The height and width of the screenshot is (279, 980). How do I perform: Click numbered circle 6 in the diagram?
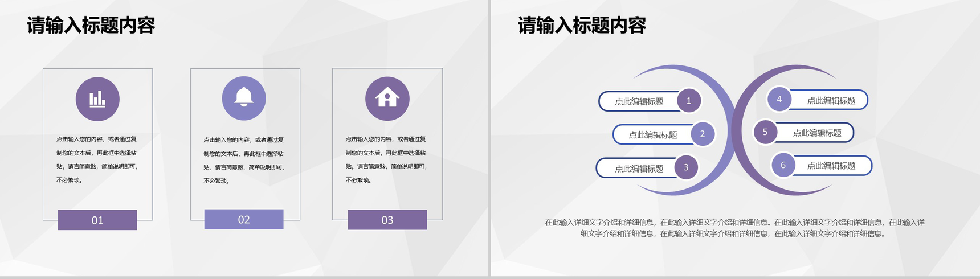783,165
